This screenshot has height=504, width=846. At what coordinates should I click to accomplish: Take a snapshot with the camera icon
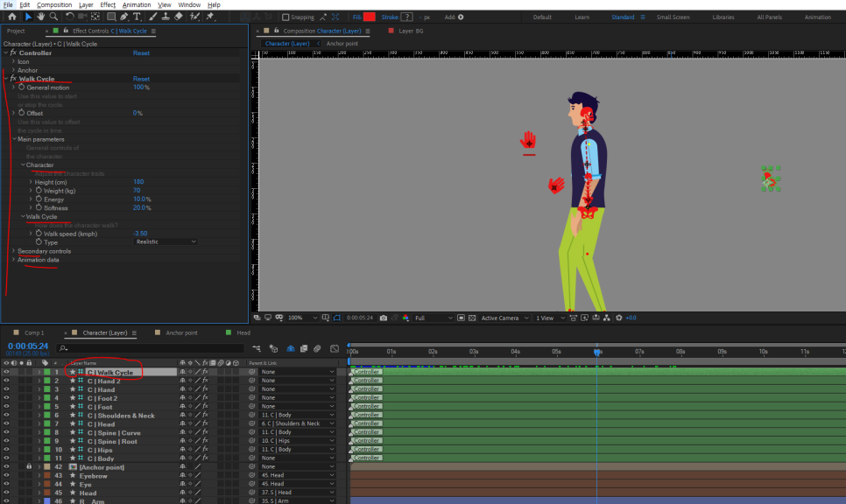[x=384, y=318]
